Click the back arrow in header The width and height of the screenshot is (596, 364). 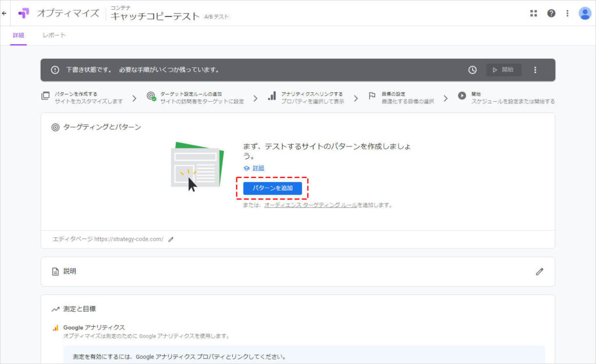5,13
